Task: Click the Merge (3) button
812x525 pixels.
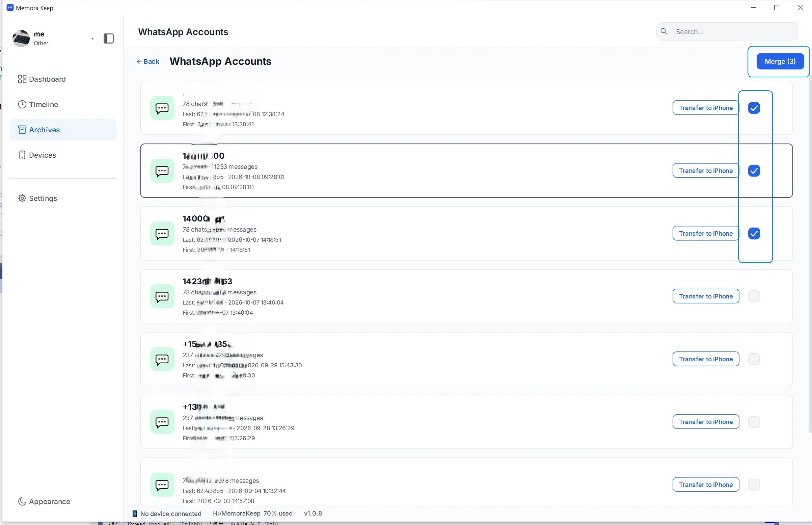Action: coord(780,62)
